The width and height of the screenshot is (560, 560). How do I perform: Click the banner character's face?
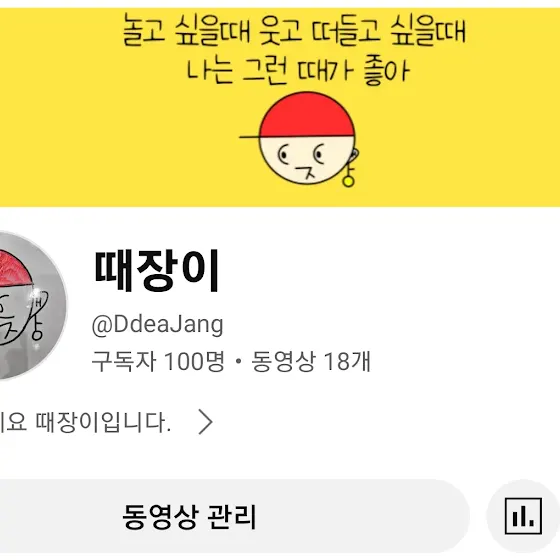(x=305, y=160)
